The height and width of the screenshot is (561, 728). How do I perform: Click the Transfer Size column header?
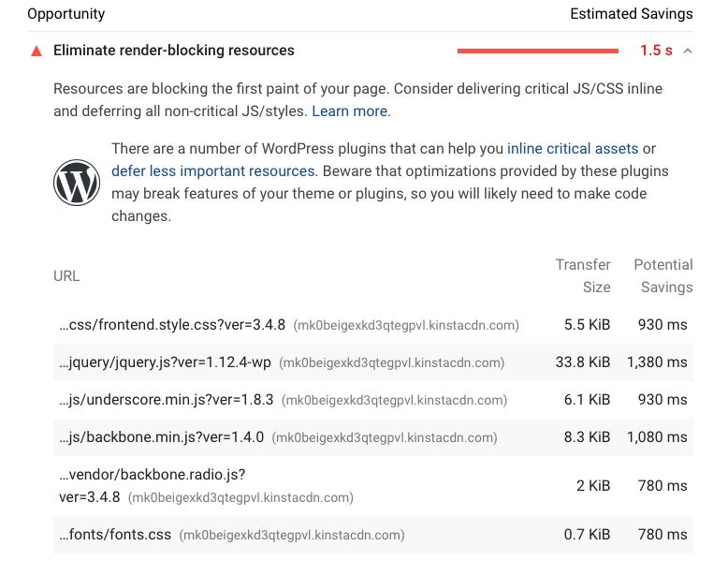(583, 275)
